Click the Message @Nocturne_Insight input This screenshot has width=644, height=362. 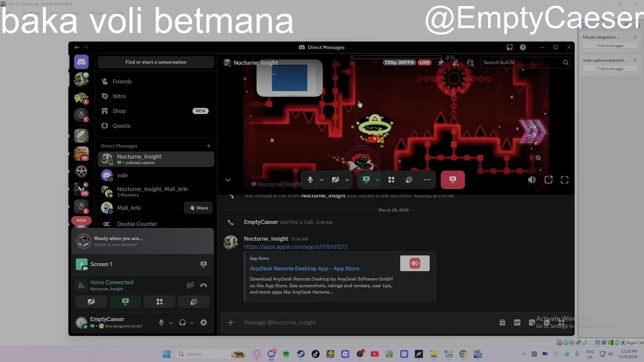pyautogui.click(x=367, y=322)
